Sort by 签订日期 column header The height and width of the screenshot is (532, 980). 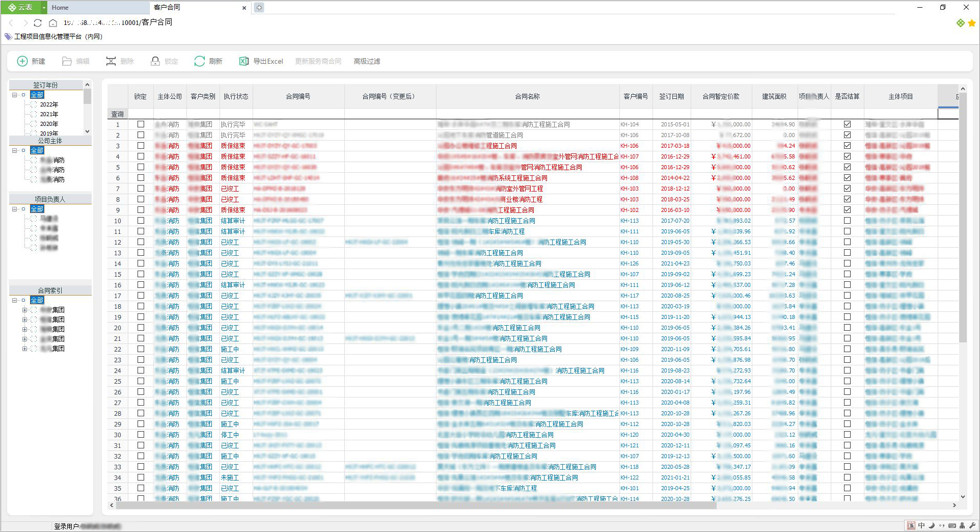point(671,96)
